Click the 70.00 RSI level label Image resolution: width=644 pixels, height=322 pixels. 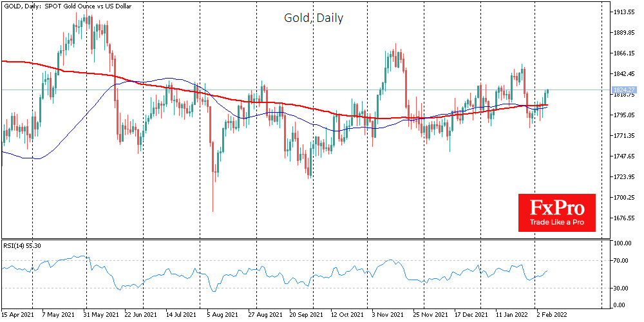point(619,260)
